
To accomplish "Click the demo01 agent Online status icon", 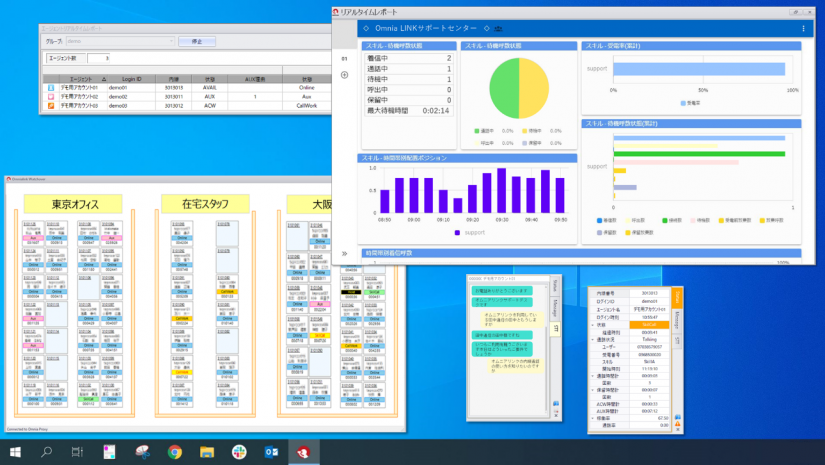I will [51, 87].
